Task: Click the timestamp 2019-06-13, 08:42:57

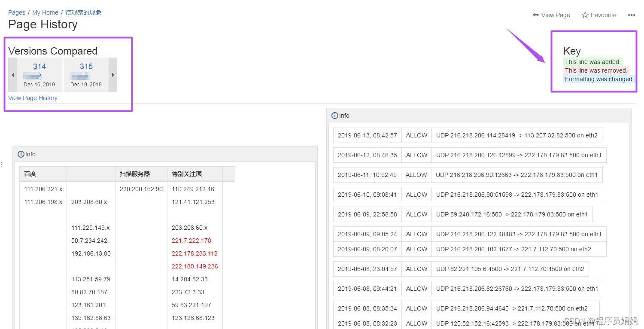Action: click(x=368, y=135)
